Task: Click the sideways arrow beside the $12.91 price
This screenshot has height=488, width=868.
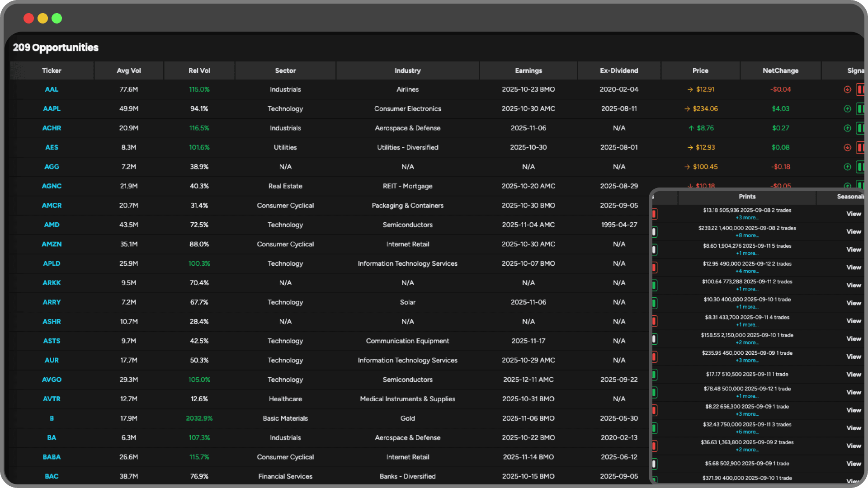Action: 690,89
